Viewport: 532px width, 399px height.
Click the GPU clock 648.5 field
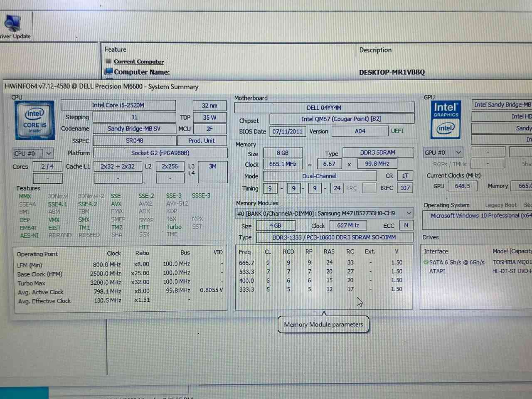tap(463, 186)
